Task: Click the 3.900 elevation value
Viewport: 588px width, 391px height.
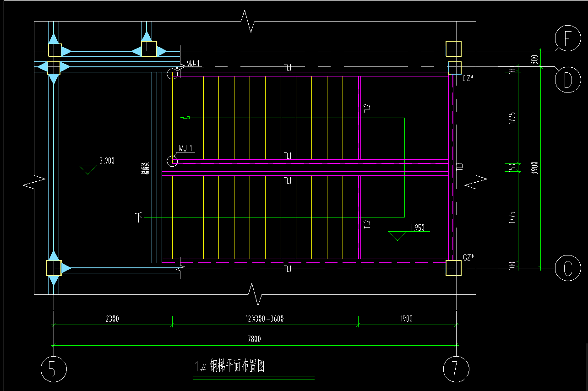Action: click(x=107, y=161)
